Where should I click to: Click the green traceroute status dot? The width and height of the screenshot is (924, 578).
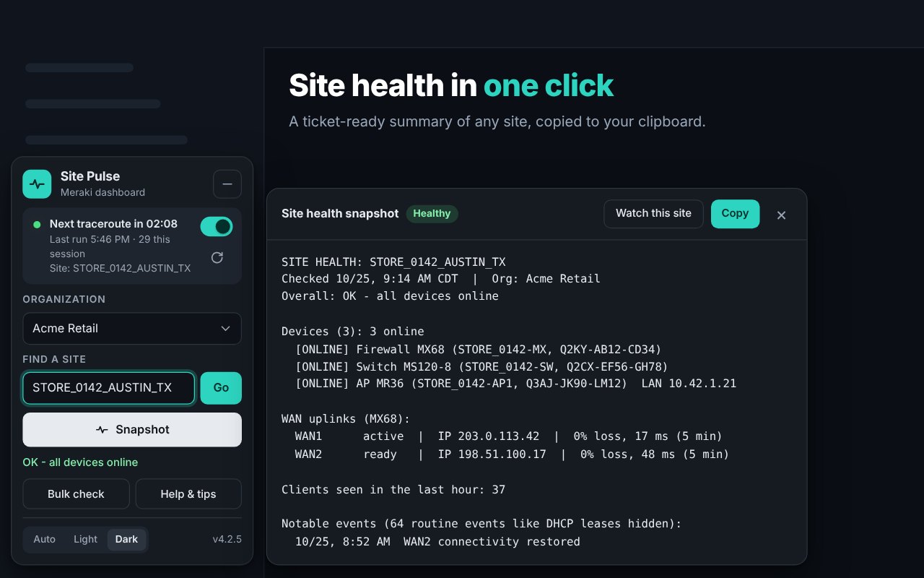(x=37, y=225)
